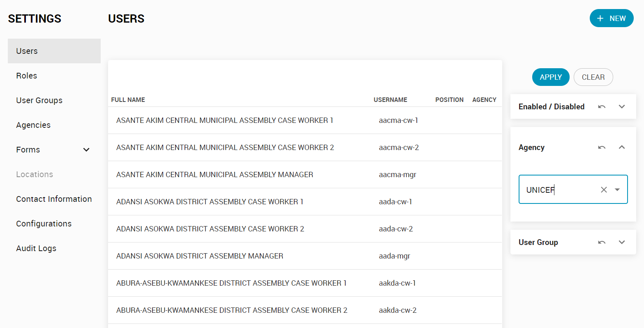The image size is (644, 328).
Task: Select Adansi Asokwa District Case Worker 2
Action: click(x=305, y=229)
